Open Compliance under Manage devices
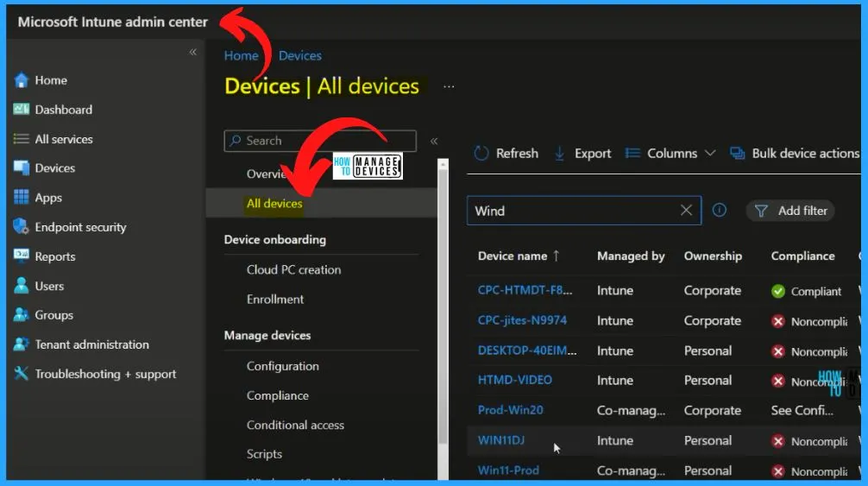Viewport: 868px width, 486px height. [278, 395]
